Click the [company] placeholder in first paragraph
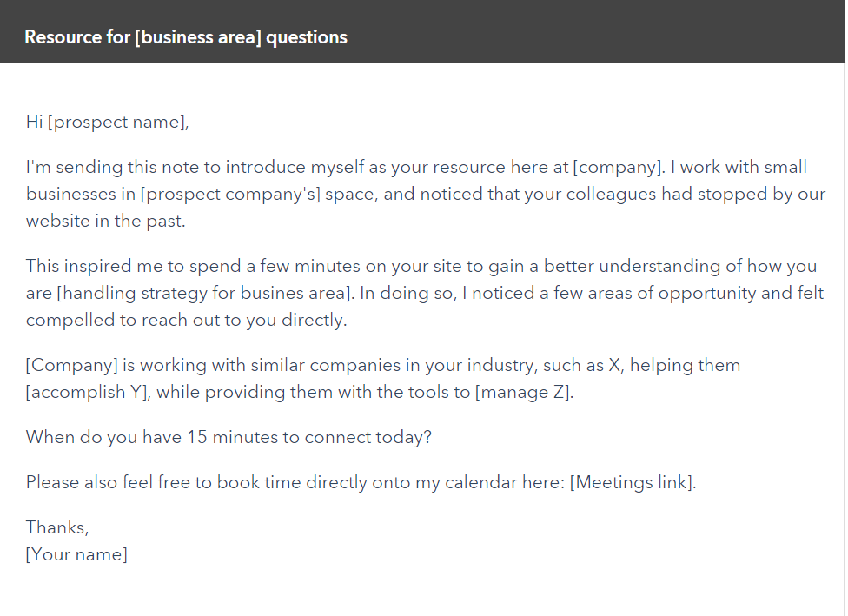This screenshot has width=848, height=616. pyautogui.click(x=617, y=167)
